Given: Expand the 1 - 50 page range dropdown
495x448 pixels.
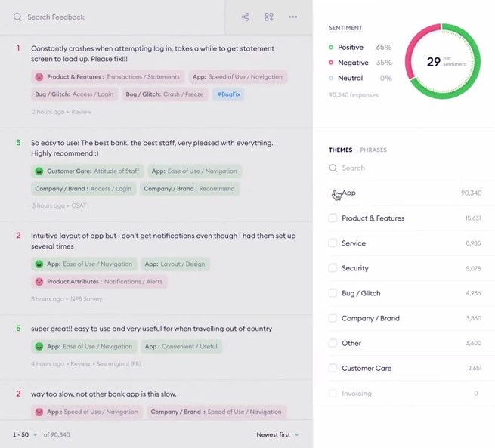Looking at the screenshot, I should pos(24,434).
